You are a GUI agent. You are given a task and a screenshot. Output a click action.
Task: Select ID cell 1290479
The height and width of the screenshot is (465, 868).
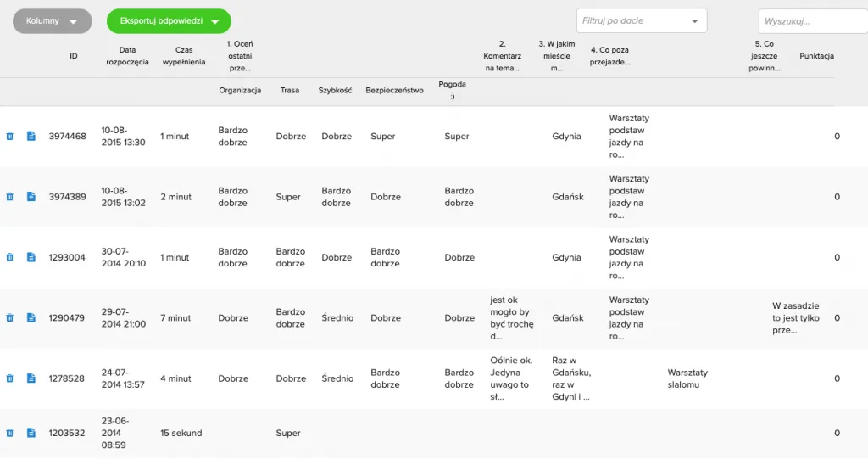66,318
